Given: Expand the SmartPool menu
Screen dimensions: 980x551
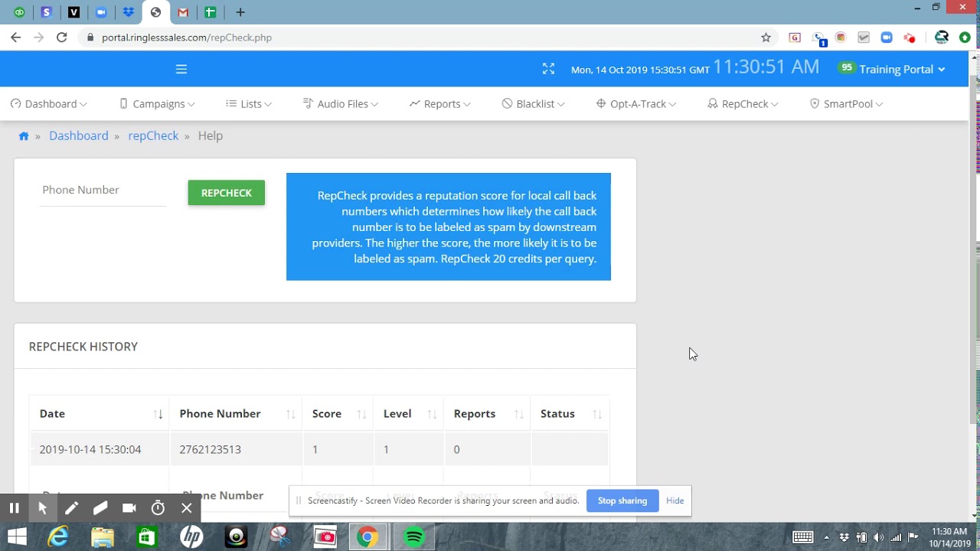Looking at the screenshot, I should tap(847, 104).
